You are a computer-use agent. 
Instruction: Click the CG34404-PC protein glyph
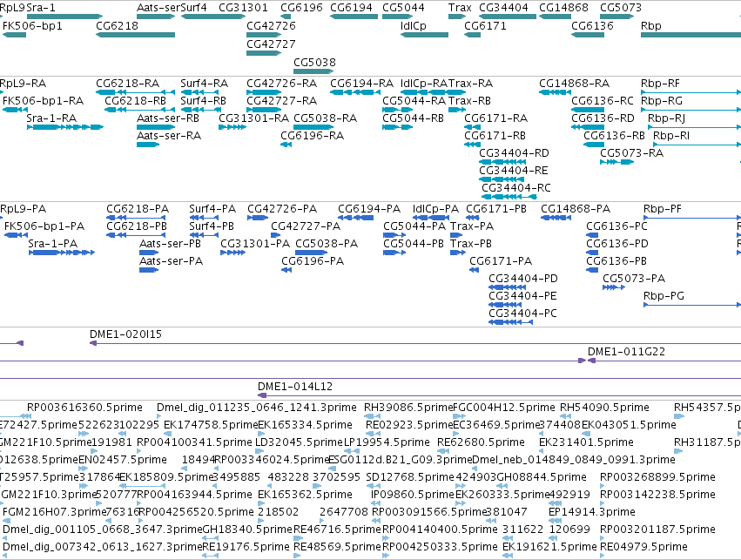pyautogui.click(x=511, y=322)
